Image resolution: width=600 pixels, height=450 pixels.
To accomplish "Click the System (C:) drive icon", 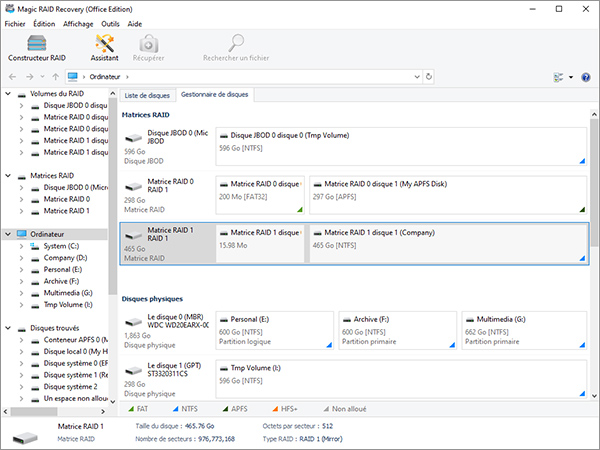I will [35, 246].
